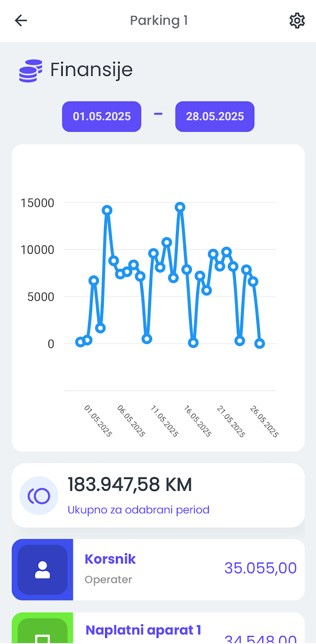Click the 11.05.2025 axis label

[164, 422]
